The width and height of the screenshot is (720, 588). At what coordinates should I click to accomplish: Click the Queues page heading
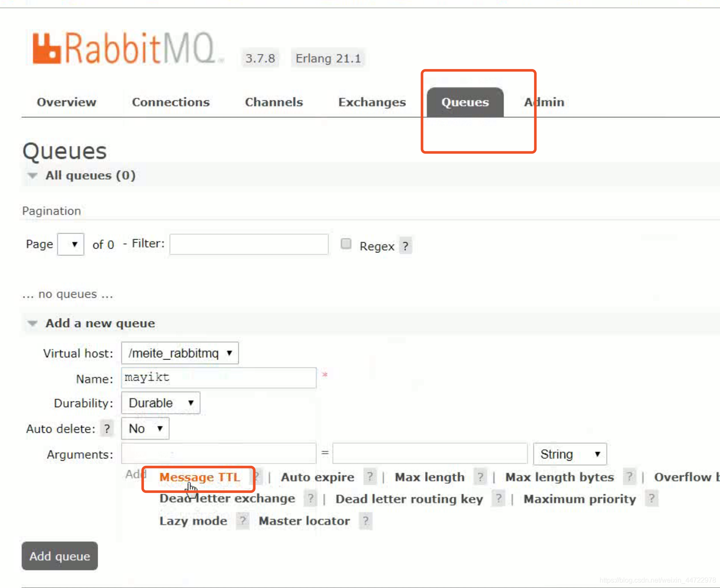[x=64, y=151]
